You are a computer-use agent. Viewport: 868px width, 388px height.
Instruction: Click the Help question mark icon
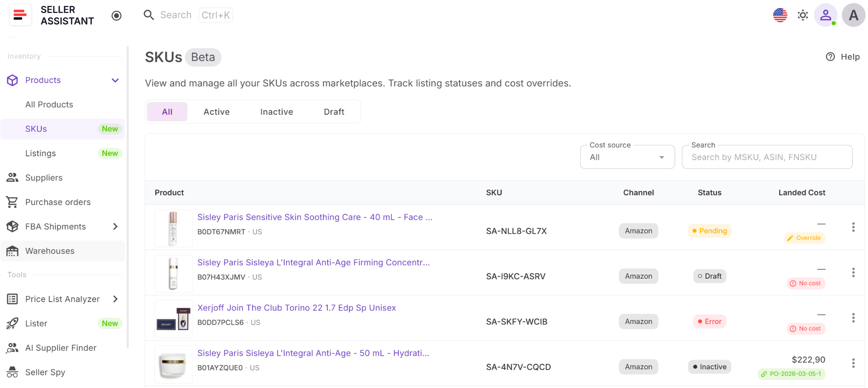coord(830,57)
